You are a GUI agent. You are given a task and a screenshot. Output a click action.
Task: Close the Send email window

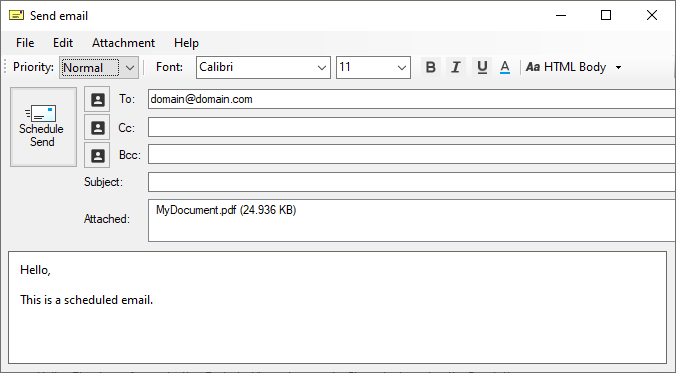[652, 16]
